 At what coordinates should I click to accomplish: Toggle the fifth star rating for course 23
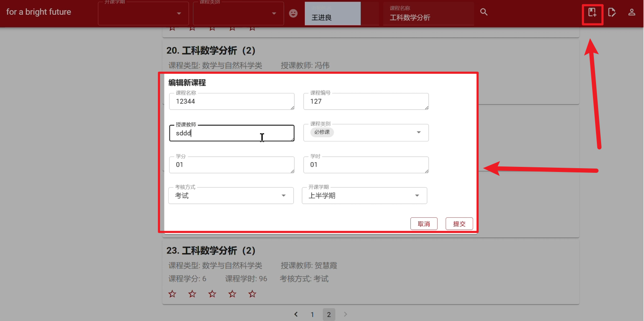coord(252,293)
